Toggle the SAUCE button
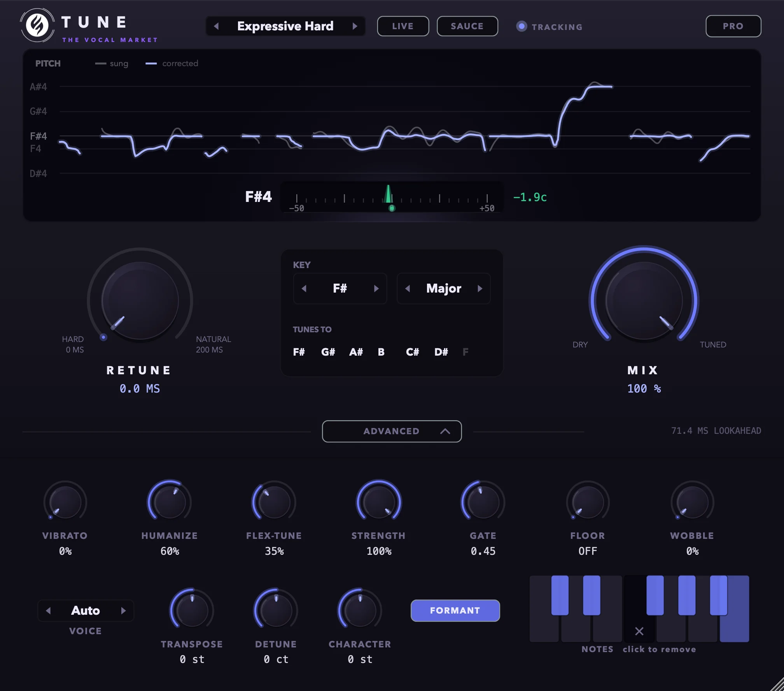The height and width of the screenshot is (691, 784). [467, 26]
